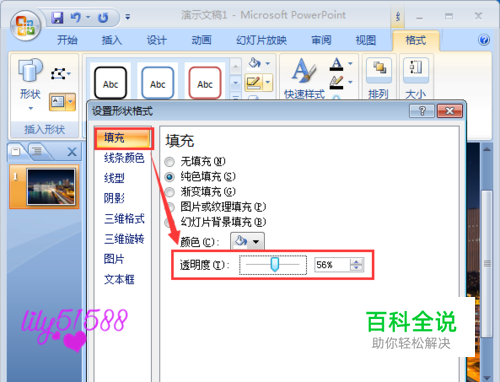Open the 颜色 fill color picker
Viewport: 500px width, 382px height.
point(247,241)
